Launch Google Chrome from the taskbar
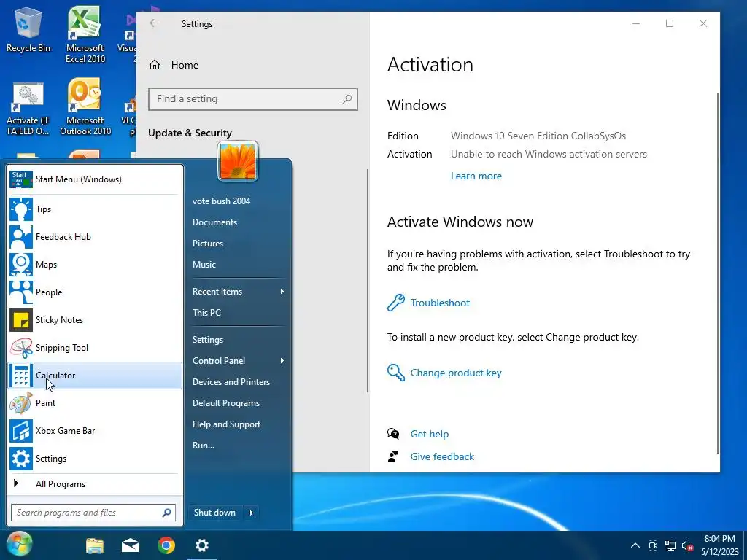 pyautogui.click(x=166, y=545)
